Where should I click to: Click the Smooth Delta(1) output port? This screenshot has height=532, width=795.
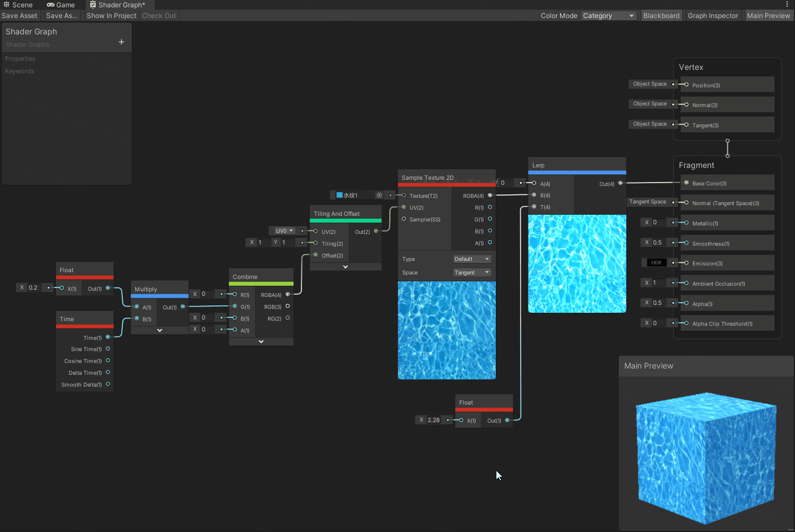tap(108, 384)
